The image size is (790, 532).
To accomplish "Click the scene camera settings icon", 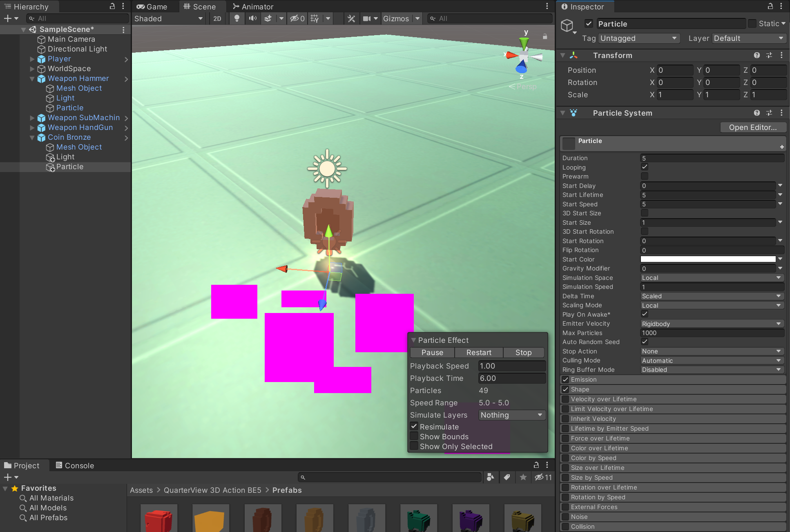I will [x=367, y=18].
